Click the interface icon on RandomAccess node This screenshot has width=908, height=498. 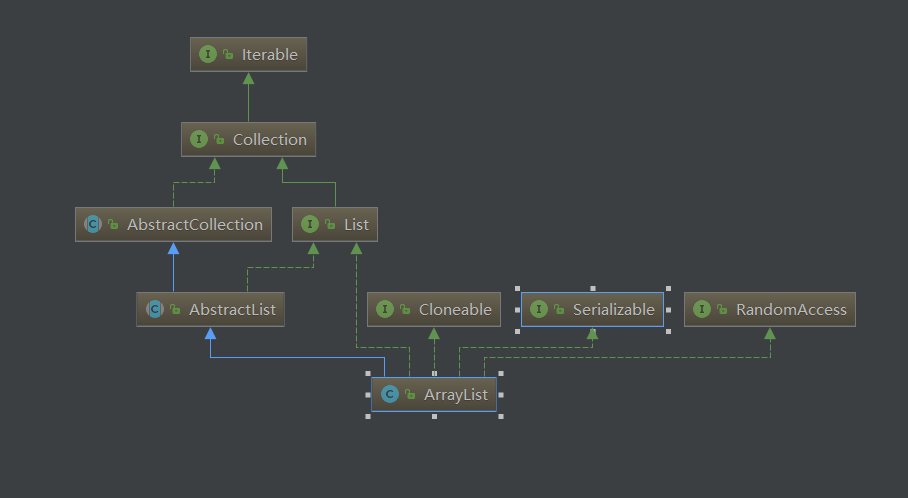[x=702, y=310]
